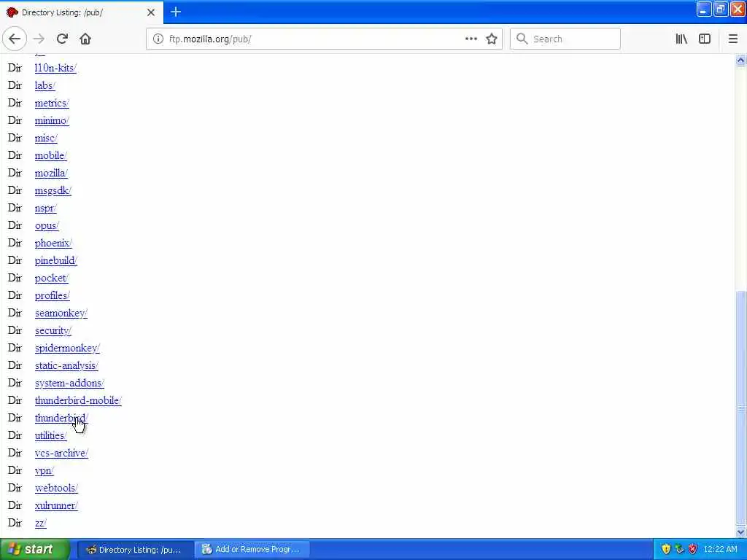Open the pinebuild/ directory

point(55,261)
